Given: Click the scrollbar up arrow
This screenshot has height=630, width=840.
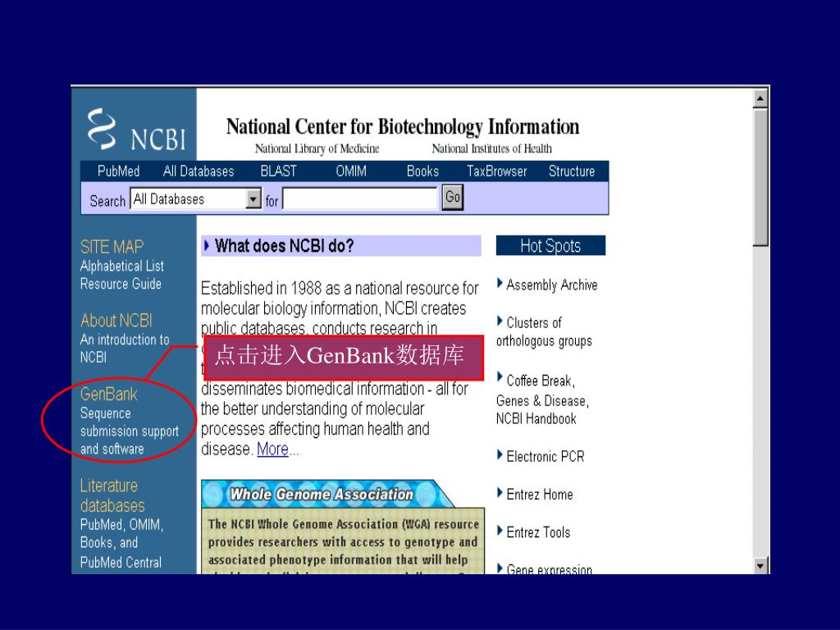Looking at the screenshot, I should coord(760,98).
